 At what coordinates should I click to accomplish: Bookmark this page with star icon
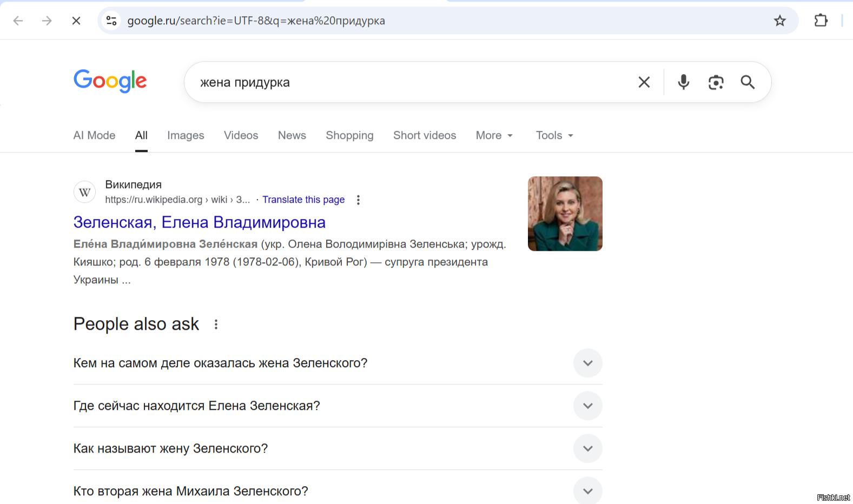point(779,21)
